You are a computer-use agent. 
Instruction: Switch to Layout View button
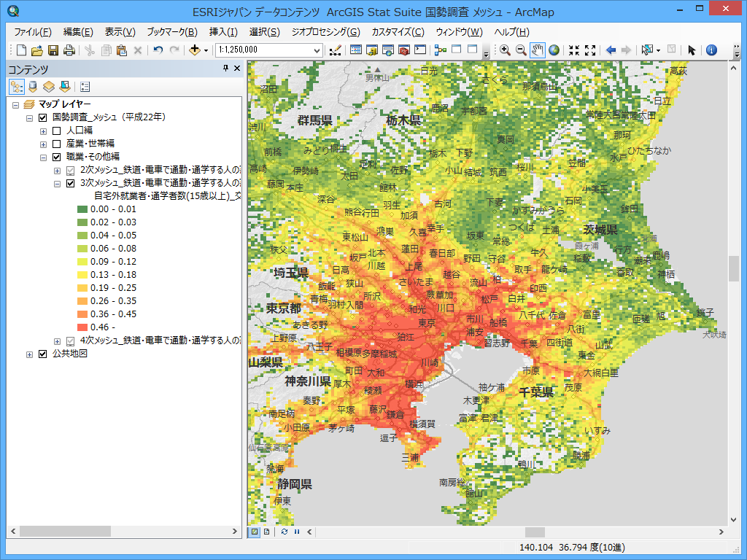pos(267,532)
